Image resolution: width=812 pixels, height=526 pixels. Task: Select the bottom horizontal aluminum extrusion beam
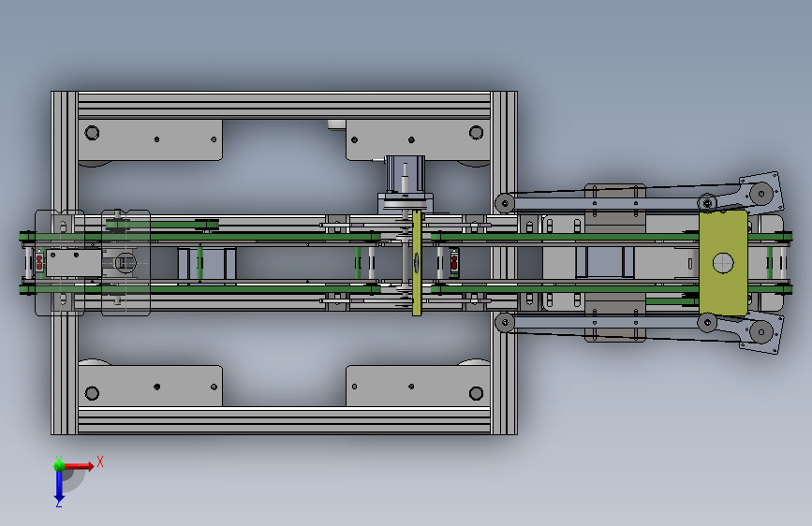click(284, 420)
